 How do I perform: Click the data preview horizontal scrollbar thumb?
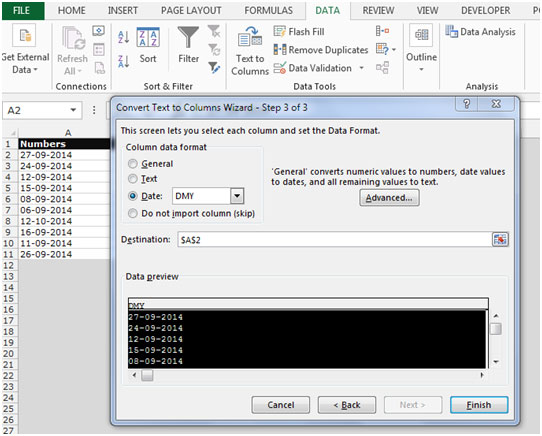tap(147, 375)
